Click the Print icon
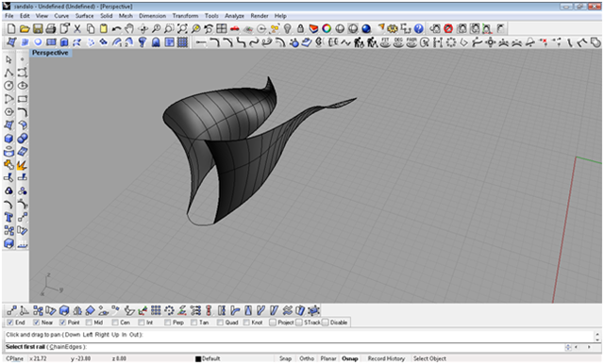This screenshot has height=364, width=604. pyautogui.click(x=51, y=28)
